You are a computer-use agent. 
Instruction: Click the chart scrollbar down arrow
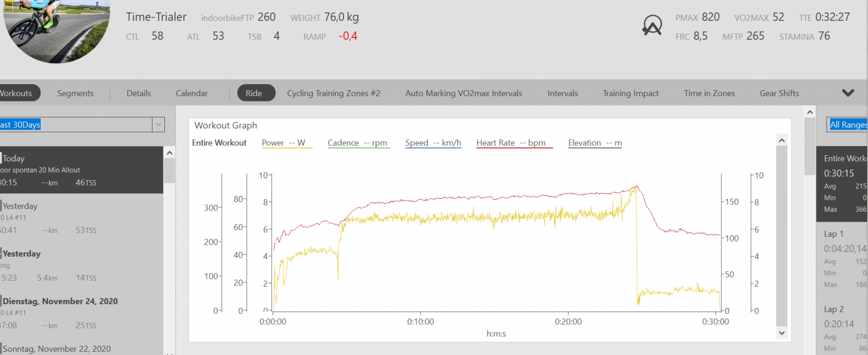click(782, 333)
